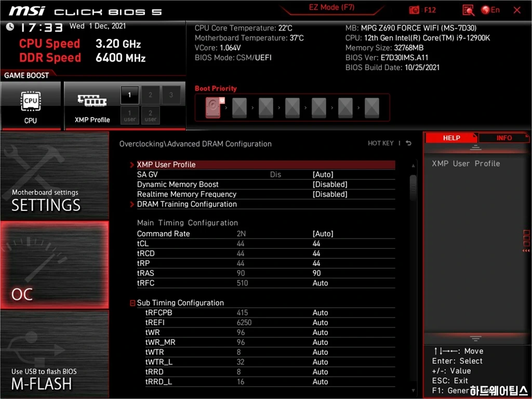Open the SETTINGS motherboard section

pyautogui.click(x=55, y=176)
